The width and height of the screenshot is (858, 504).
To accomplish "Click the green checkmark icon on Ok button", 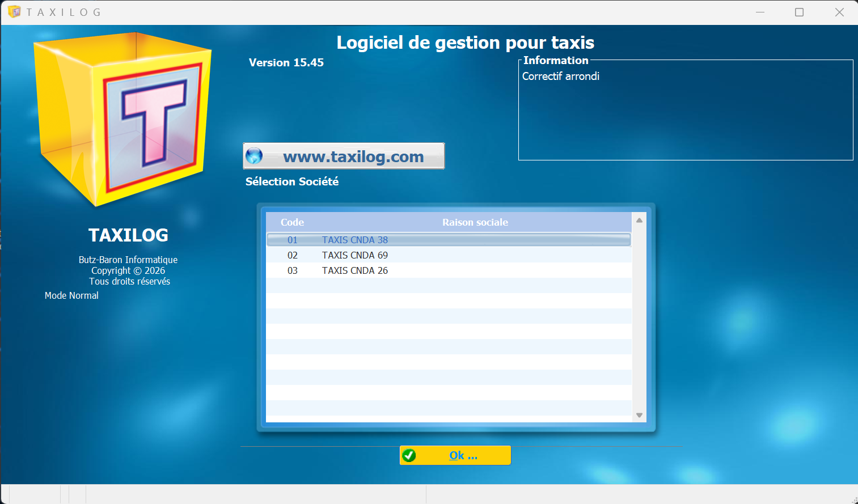I will tap(409, 455).
